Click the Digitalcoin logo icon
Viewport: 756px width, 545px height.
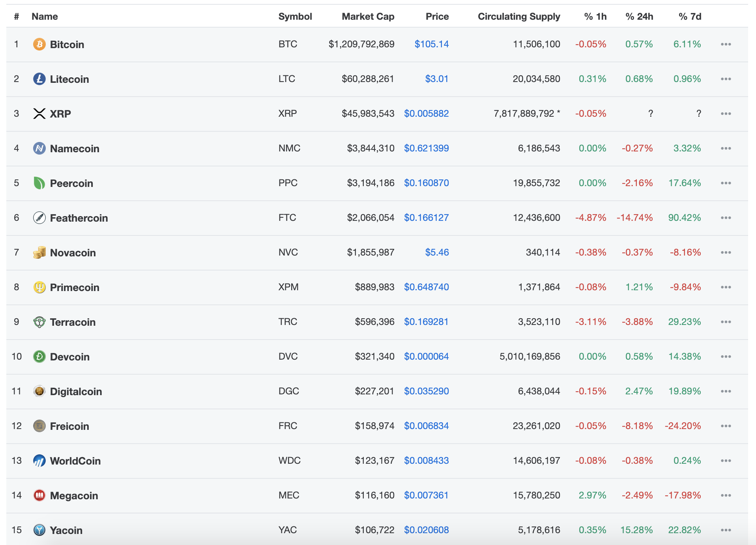point(39,391)
